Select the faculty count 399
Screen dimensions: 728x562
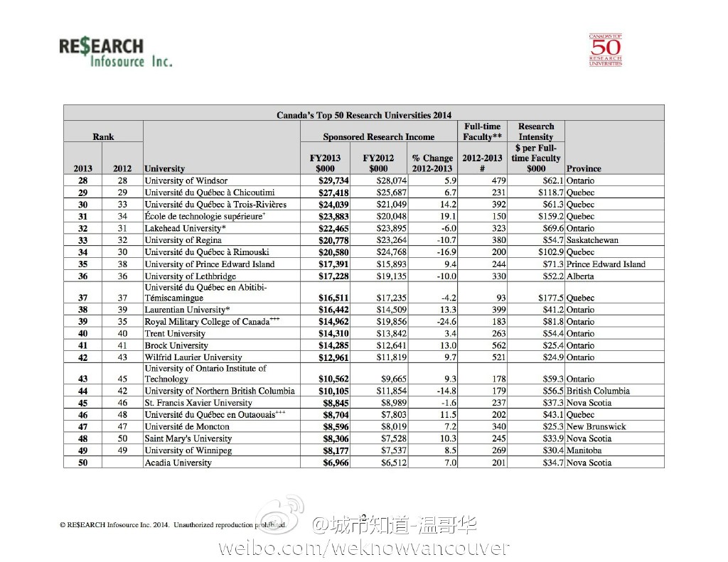point(498,310)
